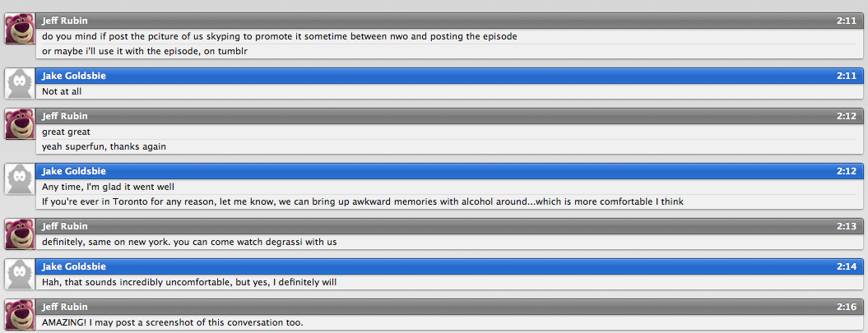Image resolution: width=868 pixels, height=333 pixels.
Task: Click Jake Goldsbie's gray avatar beside "Not at all"
Action: (x=20, y=84)
